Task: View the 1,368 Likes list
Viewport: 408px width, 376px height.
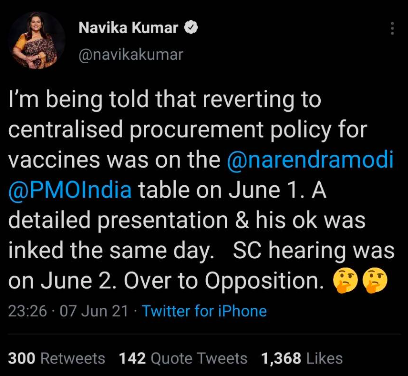Action: [x=302, y=359]
